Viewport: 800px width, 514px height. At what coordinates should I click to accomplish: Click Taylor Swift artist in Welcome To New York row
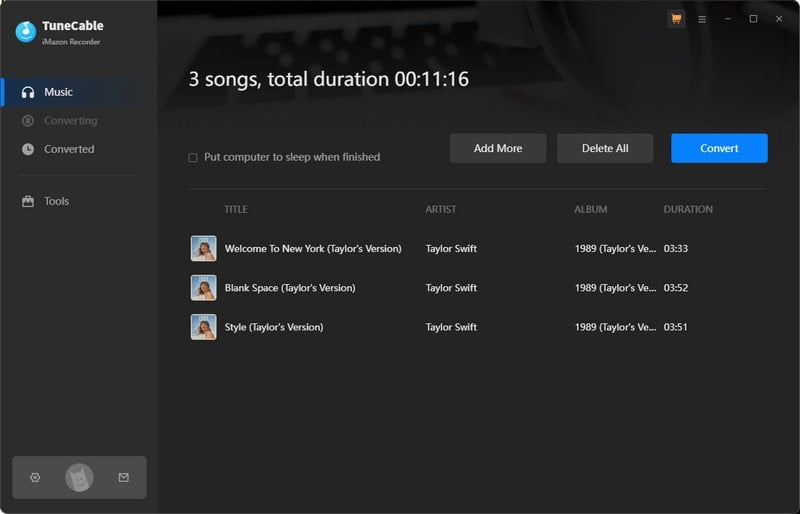click(452, 249)
